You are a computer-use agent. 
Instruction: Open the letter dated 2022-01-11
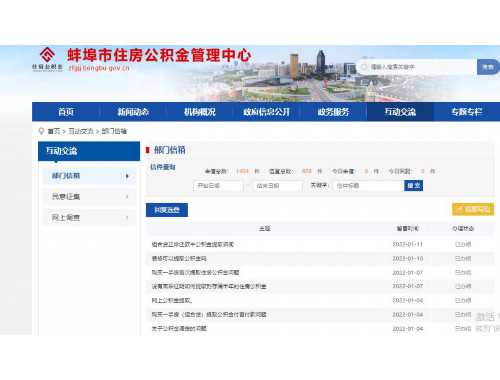(x=193, y=244)
